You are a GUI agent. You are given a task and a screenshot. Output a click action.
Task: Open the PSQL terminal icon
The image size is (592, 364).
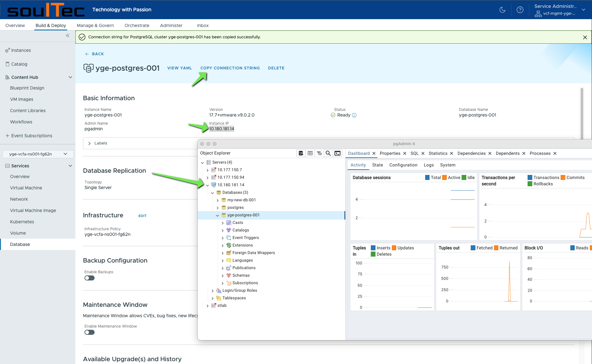pos(337,153)
